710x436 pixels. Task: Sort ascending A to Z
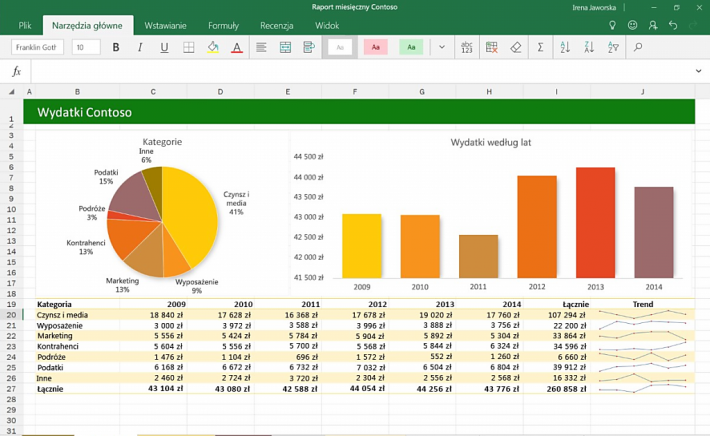pyautogui.click(x=565, y=47)
